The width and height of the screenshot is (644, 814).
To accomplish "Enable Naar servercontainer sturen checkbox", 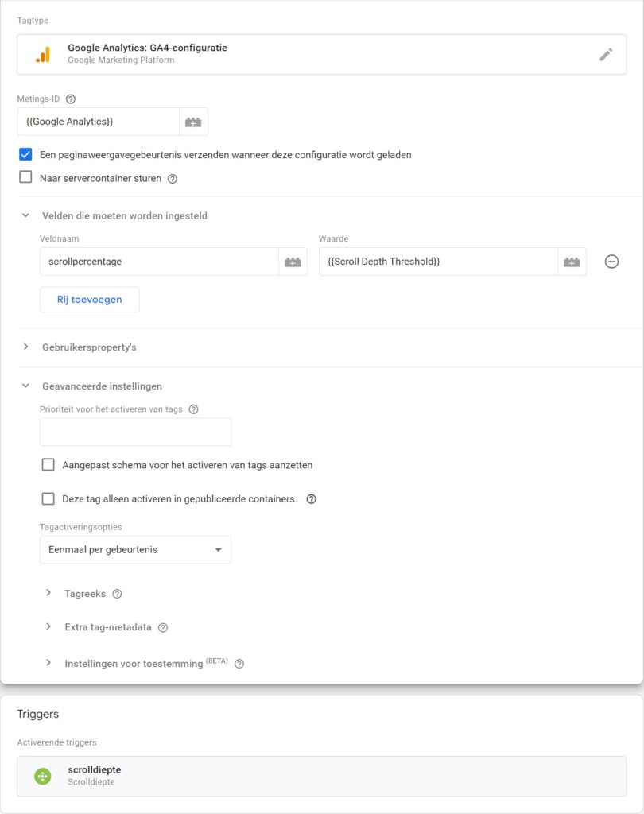I will [25, 177].
